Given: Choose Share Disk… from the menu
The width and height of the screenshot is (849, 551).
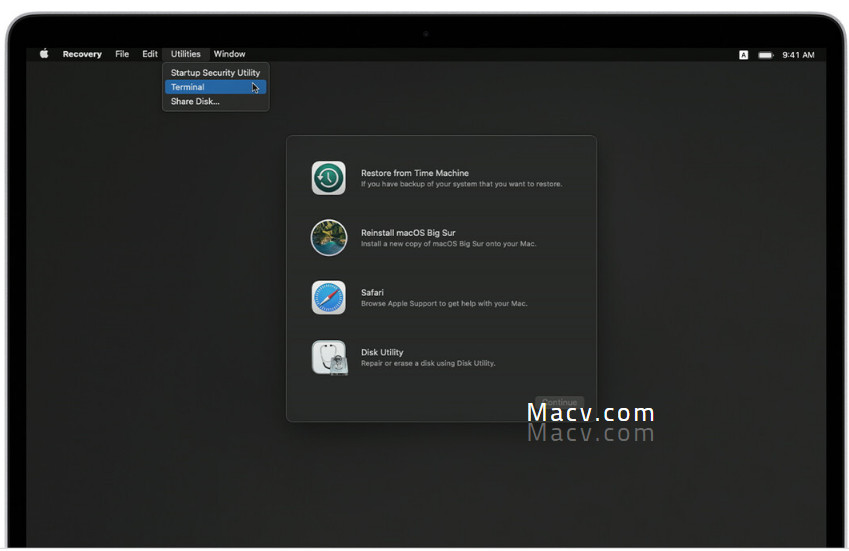Looking at the screenshot, I should [x=215, y=101].
